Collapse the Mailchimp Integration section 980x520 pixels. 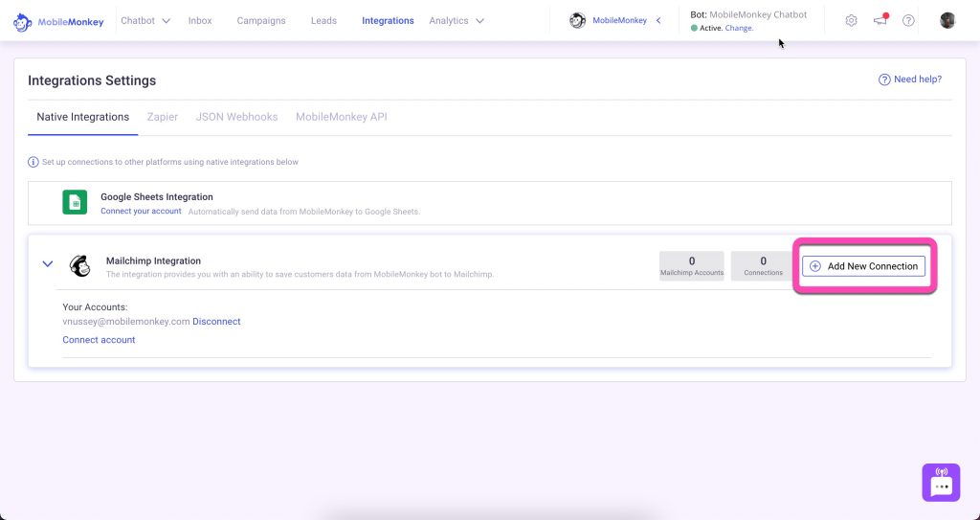tap(48, 264)
